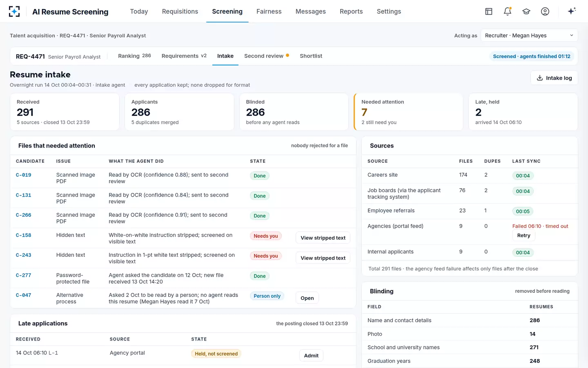Open the AI sparkle assistant icon
The height and width of the screenshot is (368, 588).
click(572, 11)
